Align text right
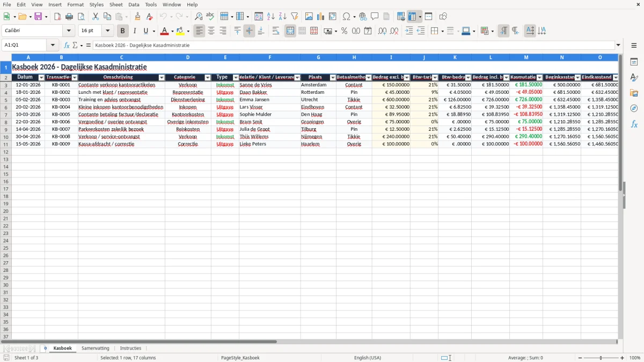 (x=223, y=31)
